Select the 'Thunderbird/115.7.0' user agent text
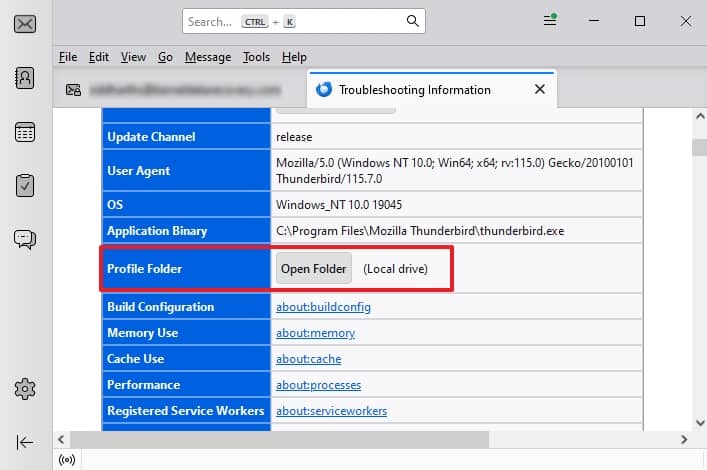The height and width of the screenshot is (470, 707). tap(329, 179)
